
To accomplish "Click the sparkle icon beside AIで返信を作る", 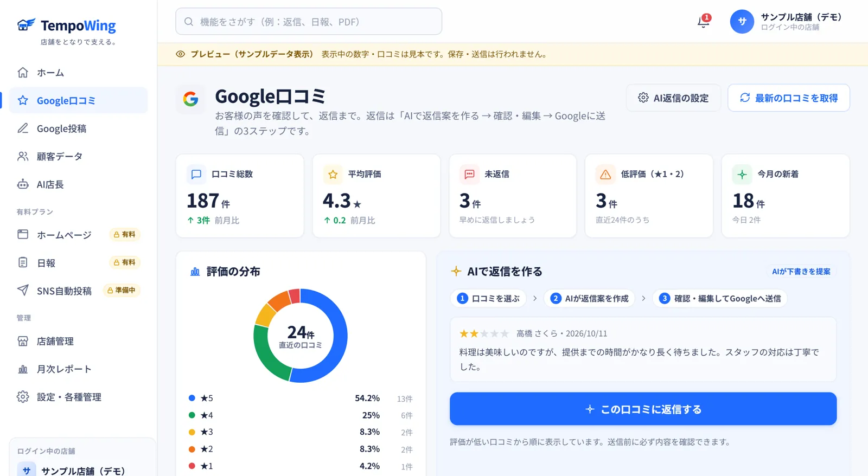I will click(456, 271).
